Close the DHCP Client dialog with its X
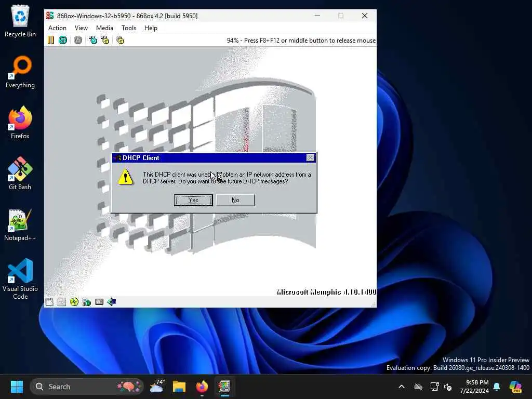 (310, 158)
